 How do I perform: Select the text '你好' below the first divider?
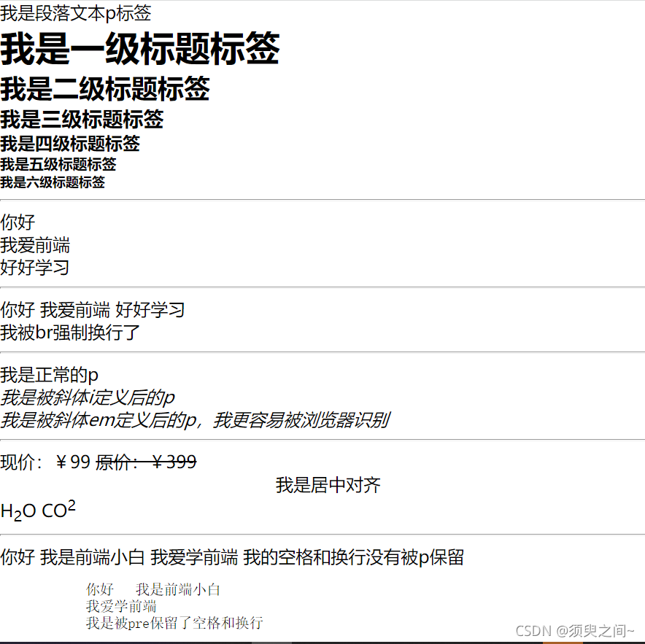[x=16, y=222]
